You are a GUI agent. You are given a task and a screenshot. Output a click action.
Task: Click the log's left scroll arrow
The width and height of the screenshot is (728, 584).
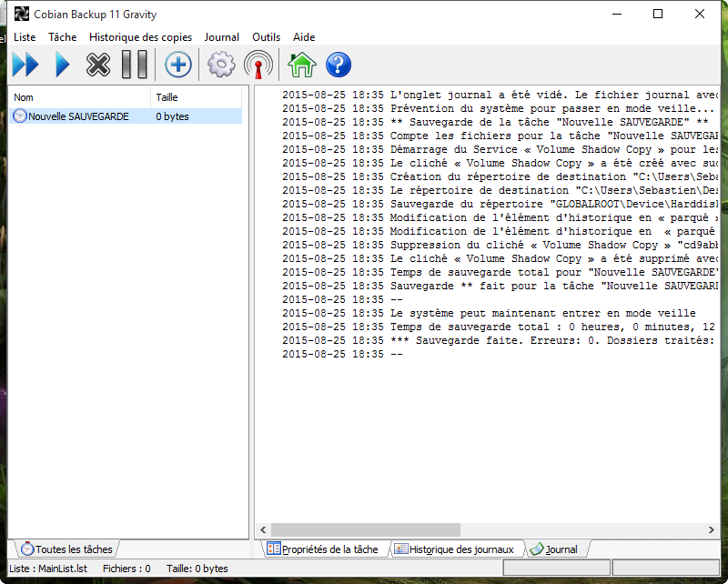[x=263, y=529]
